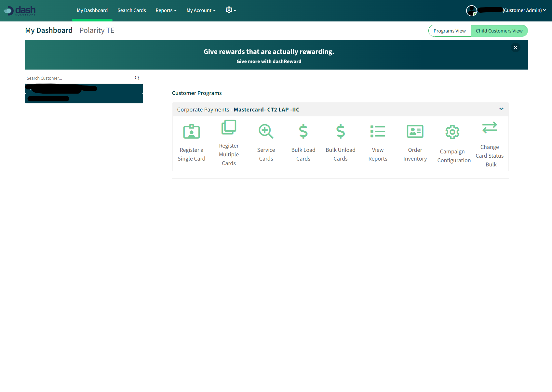The height and width of the screenshot is (392, 552).
Task: Click the Order Inventory card icon
Action: point(415,132)
